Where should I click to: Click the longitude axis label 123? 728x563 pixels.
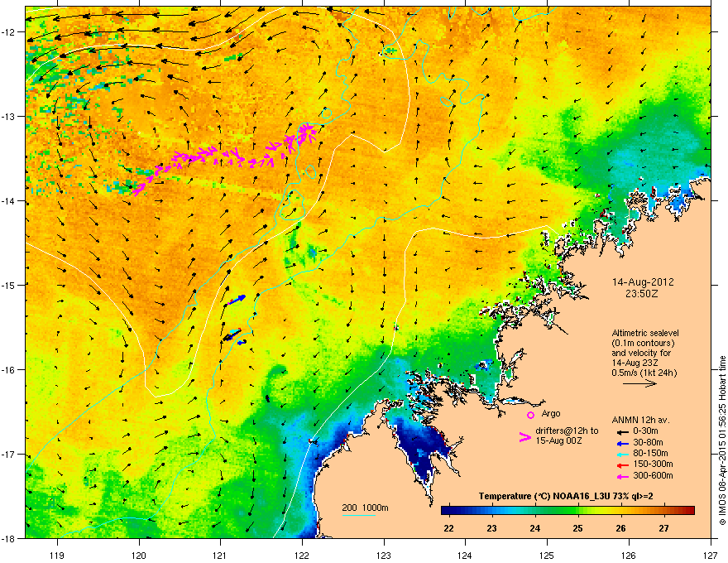384,555
